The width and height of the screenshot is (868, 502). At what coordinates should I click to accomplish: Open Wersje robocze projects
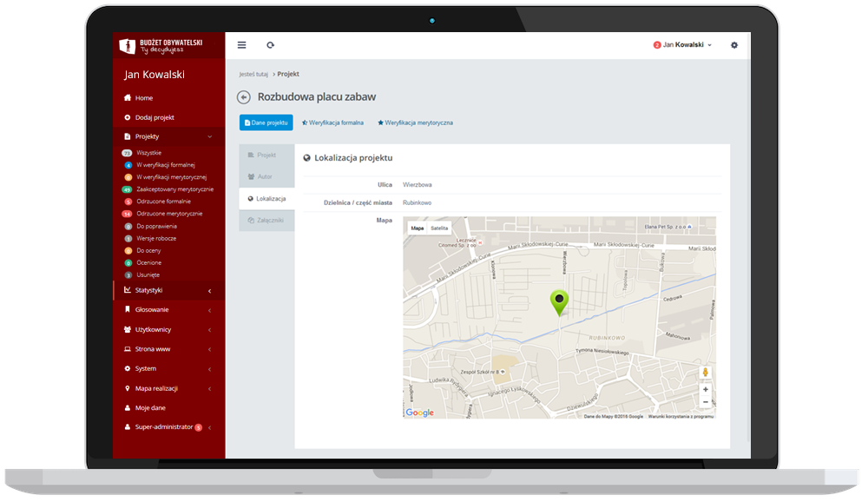pyautogui.click(x=156, y=238)
